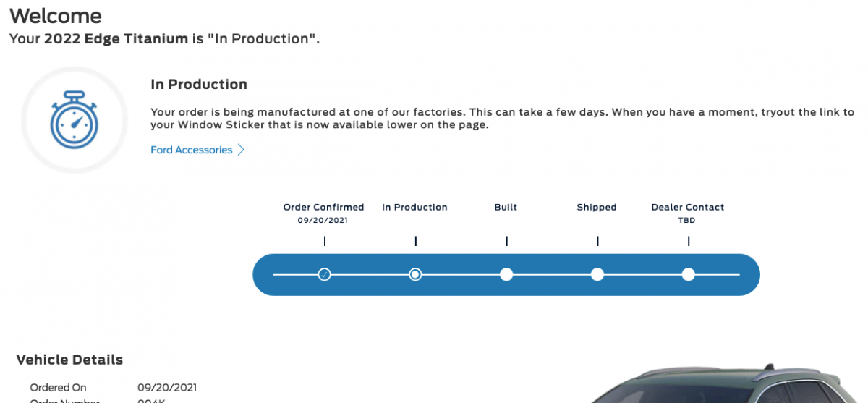Select the In Production timeline label
This screenshot has height=403, width=868.
tap(414, 207)
